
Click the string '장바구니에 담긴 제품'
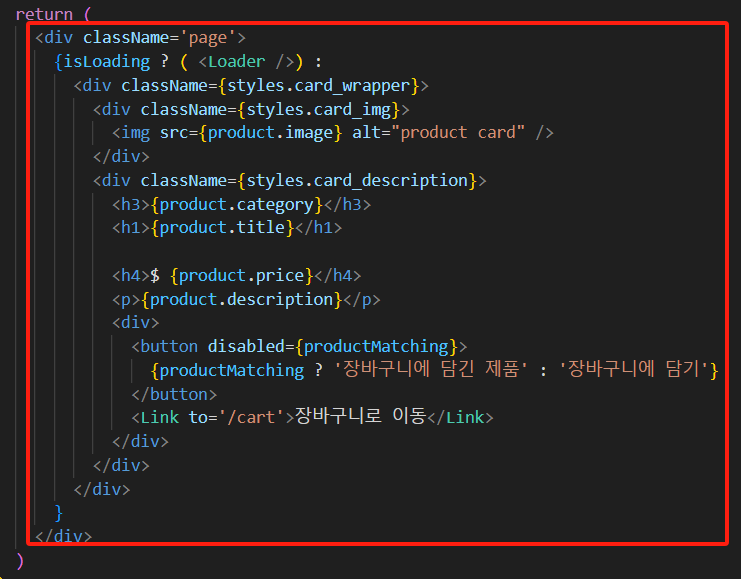[431, 370]
